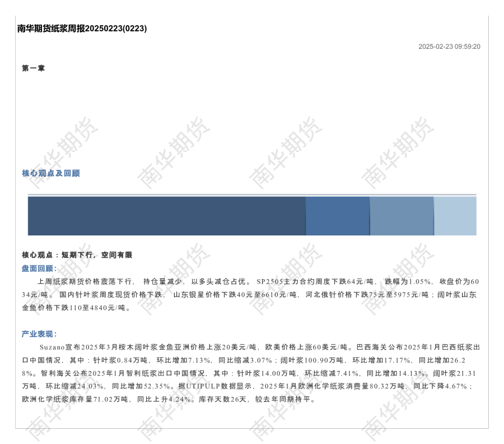Click the 核心观点及回顾 section heading
Screen dimensions: 504x444
[x=51, y=173]
